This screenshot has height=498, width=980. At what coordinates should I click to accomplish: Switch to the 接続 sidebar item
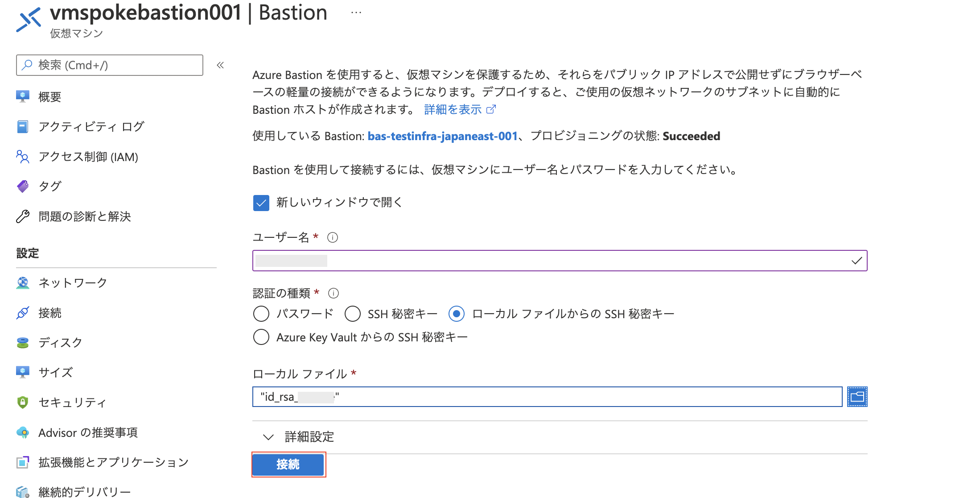click(x=50, y=312)
